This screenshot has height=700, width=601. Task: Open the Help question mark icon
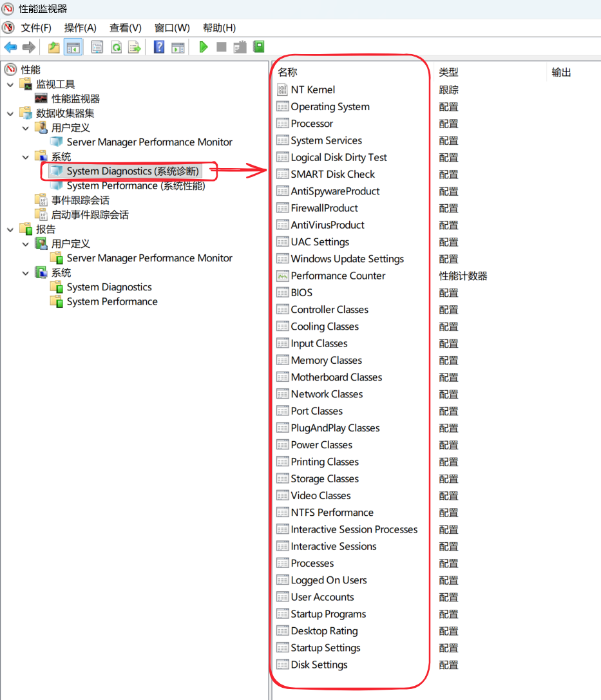tap(159, 47)
